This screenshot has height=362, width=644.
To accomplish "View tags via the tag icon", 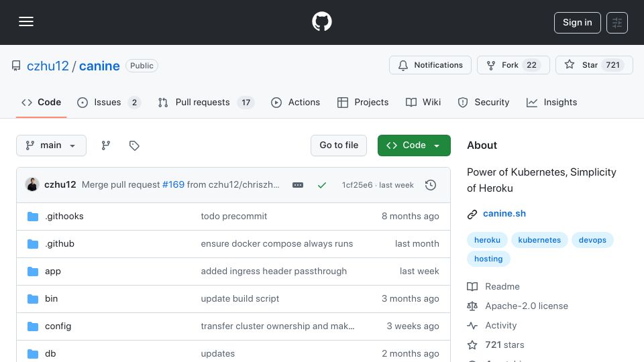I will 134,145.
